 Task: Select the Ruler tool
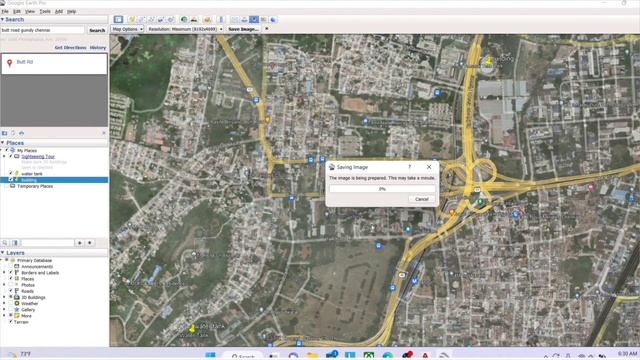click(221, 19)
